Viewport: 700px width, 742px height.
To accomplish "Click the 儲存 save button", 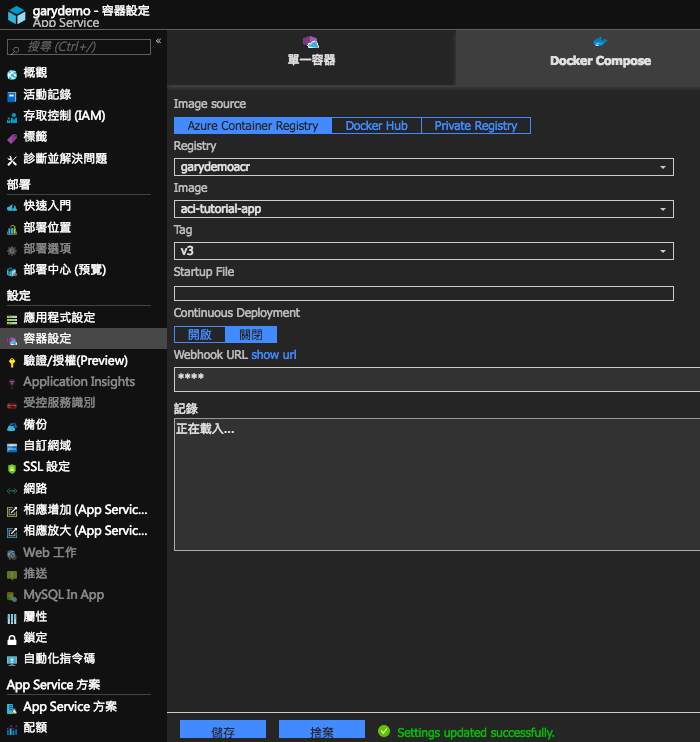I will (x=223, y=731).
